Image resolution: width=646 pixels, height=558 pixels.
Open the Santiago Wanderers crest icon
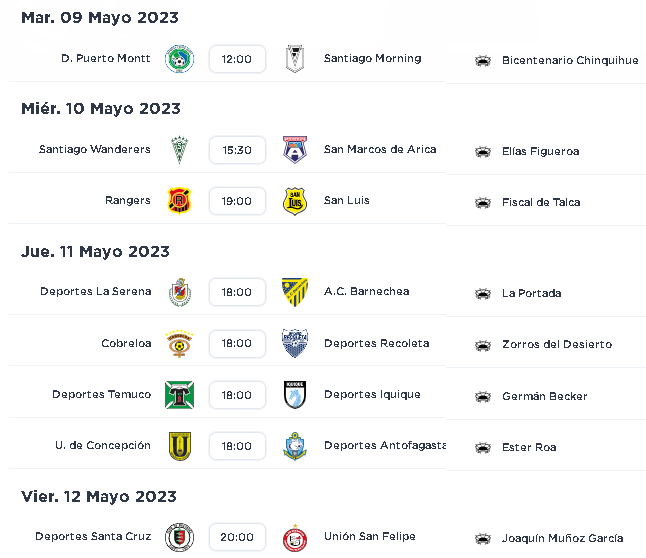(x=179, y=150)
